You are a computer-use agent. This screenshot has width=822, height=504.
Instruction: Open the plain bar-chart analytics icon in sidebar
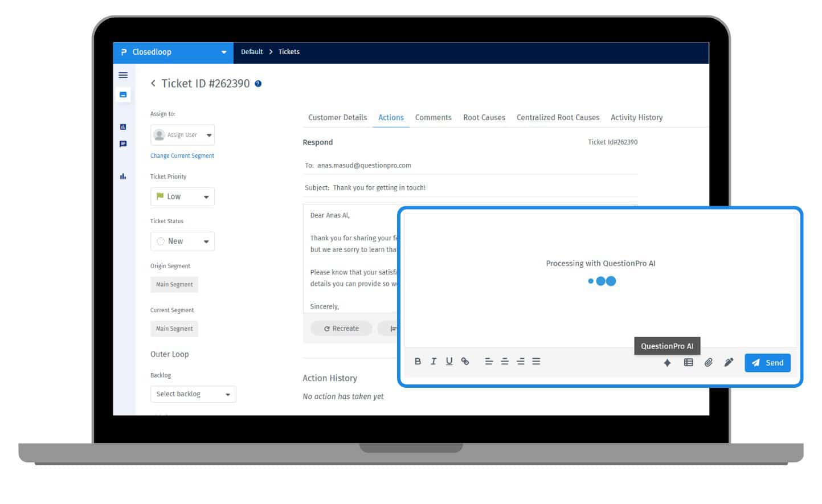tap(123, 177)
